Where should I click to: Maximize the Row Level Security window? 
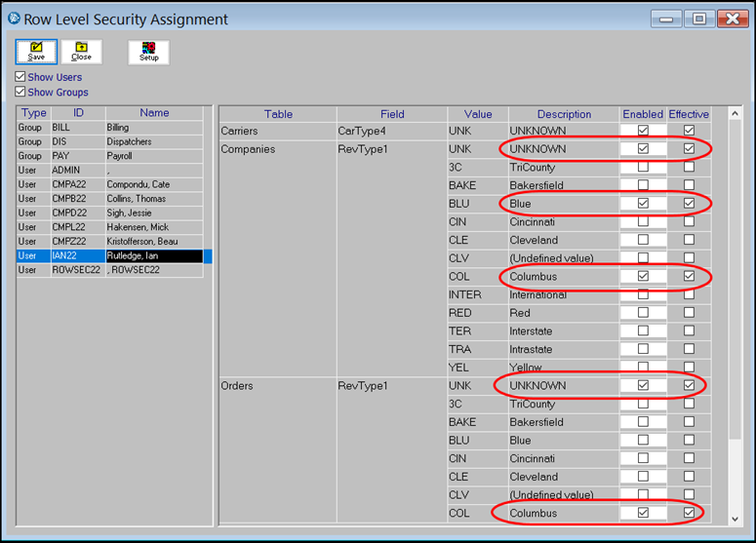tap(698, 19)
